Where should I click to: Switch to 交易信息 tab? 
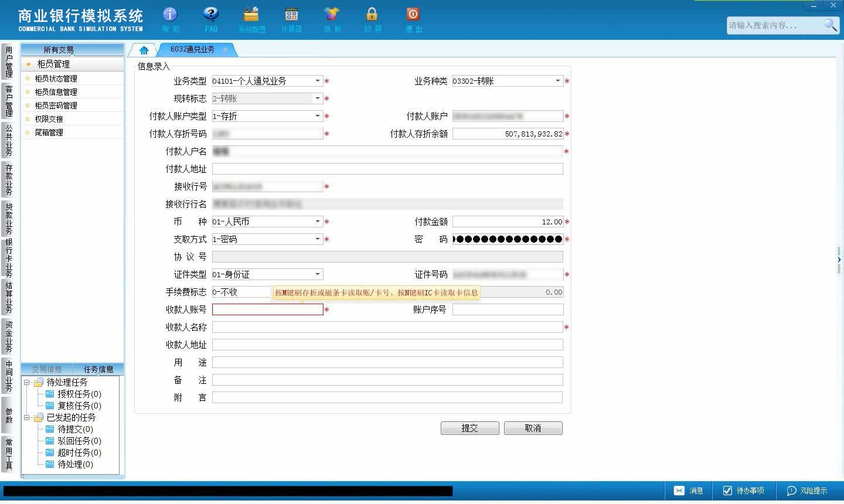[46, 369]
